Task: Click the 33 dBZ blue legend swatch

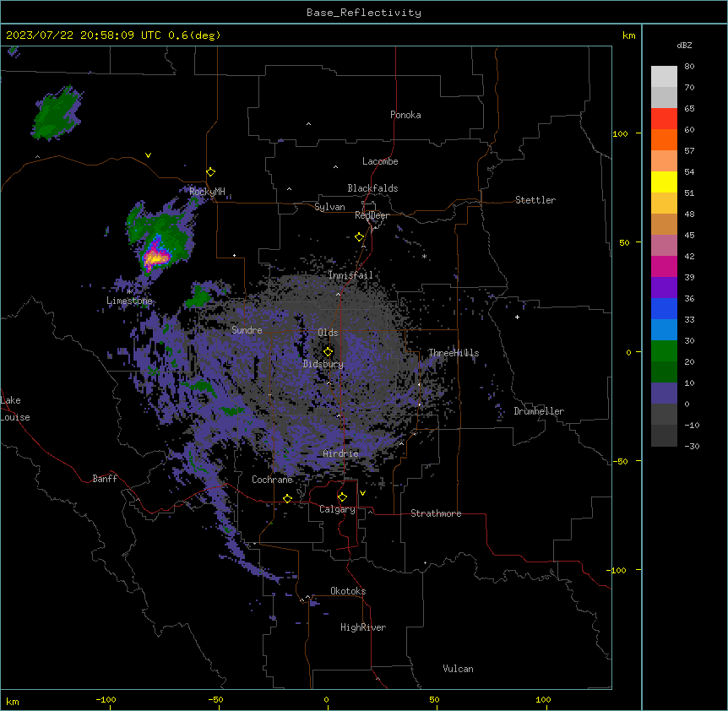Action: pyautogui.click(x=664, y=329)
